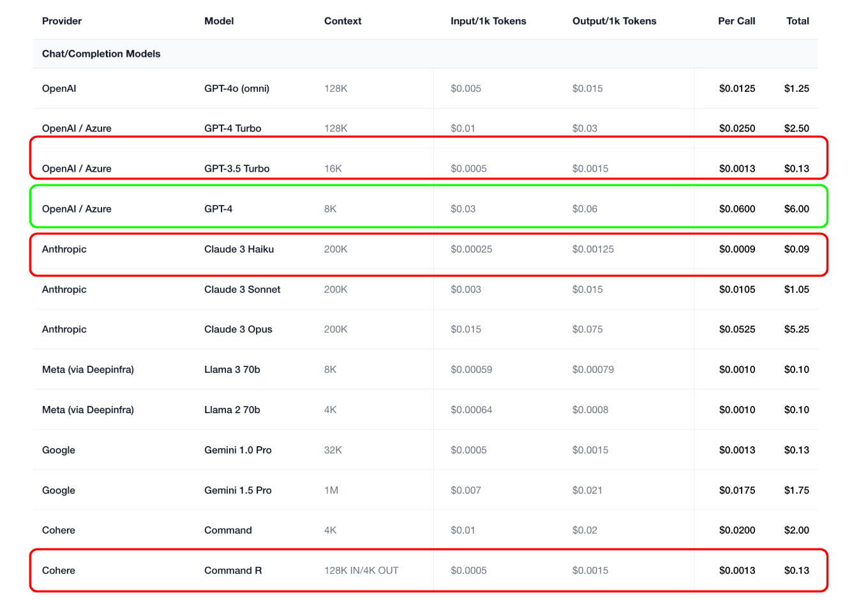Click Meta (via Deepinfra) in Llama 3 row

point(88,370)
